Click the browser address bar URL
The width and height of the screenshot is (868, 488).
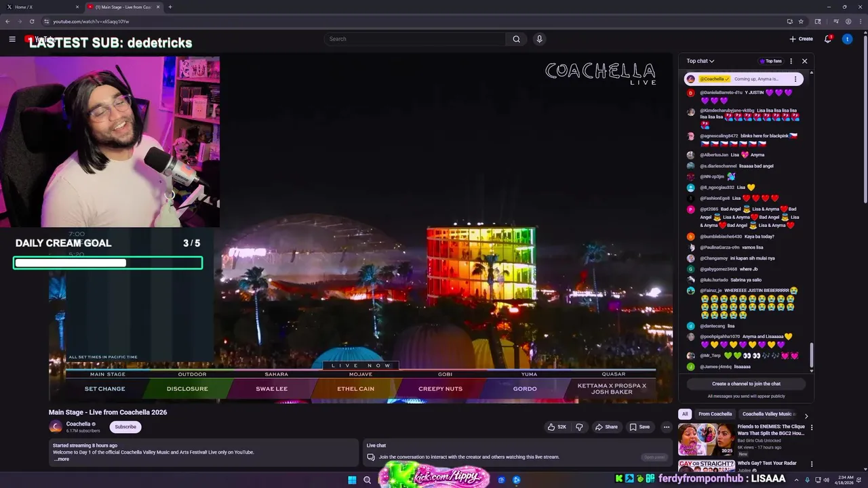(91, 22)
